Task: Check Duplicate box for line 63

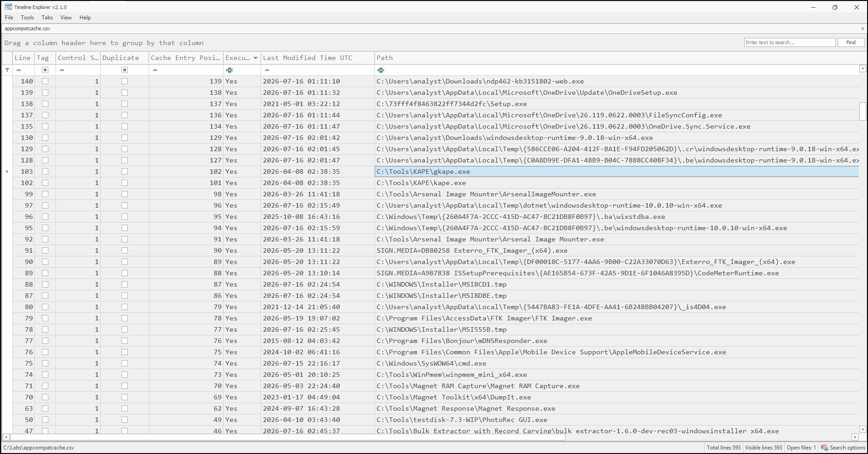Action: pos(125,408)
